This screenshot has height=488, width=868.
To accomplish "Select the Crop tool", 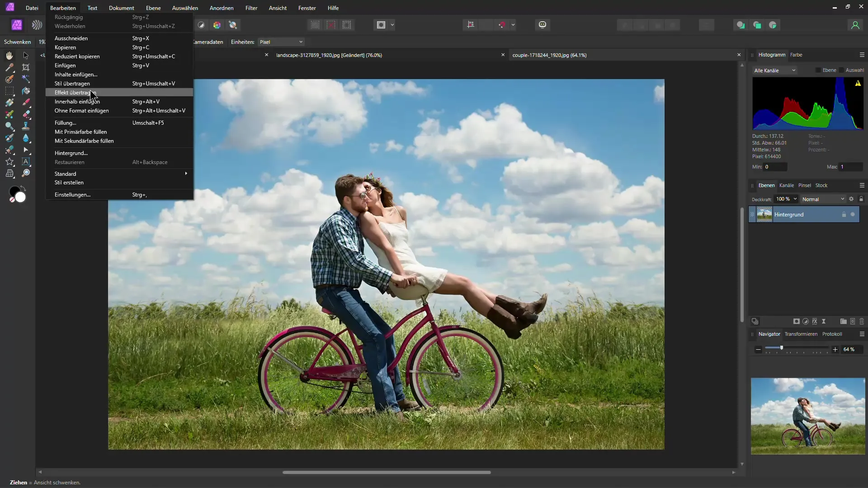I will [x=26, y=67].
